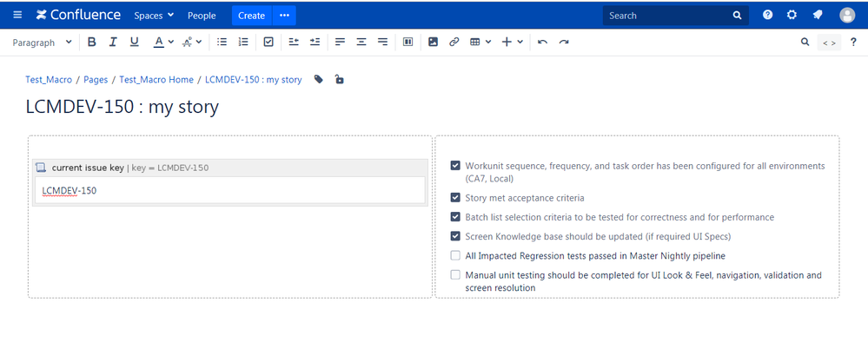Apply underline formatting
The image size is (868, 349).
tap(134, 42)
